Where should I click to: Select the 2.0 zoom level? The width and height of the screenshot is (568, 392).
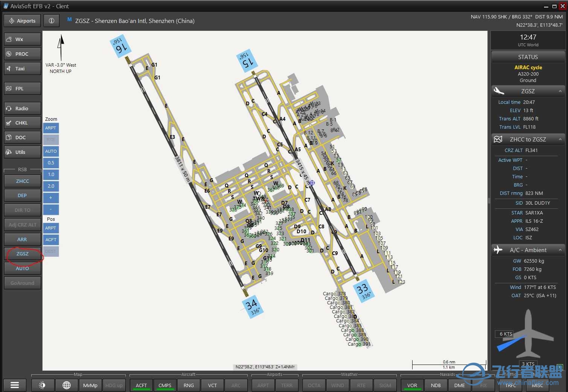pyautogui.click(x=51, y=186)
